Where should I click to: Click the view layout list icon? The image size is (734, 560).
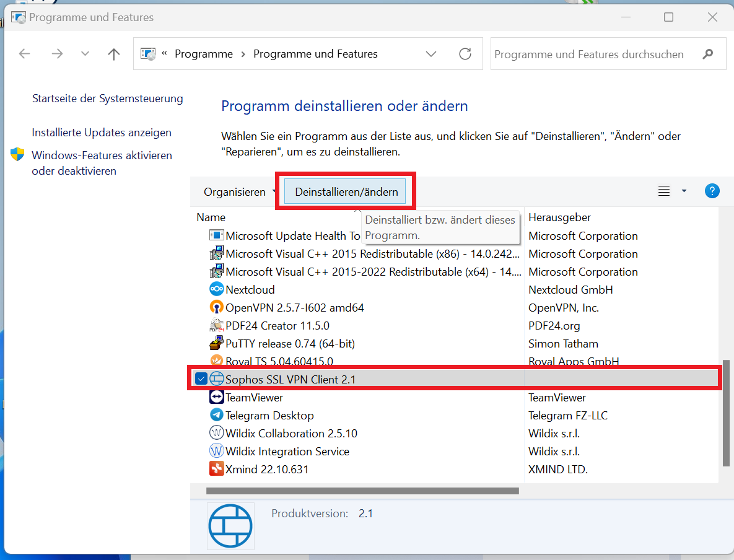coord(664,191)
